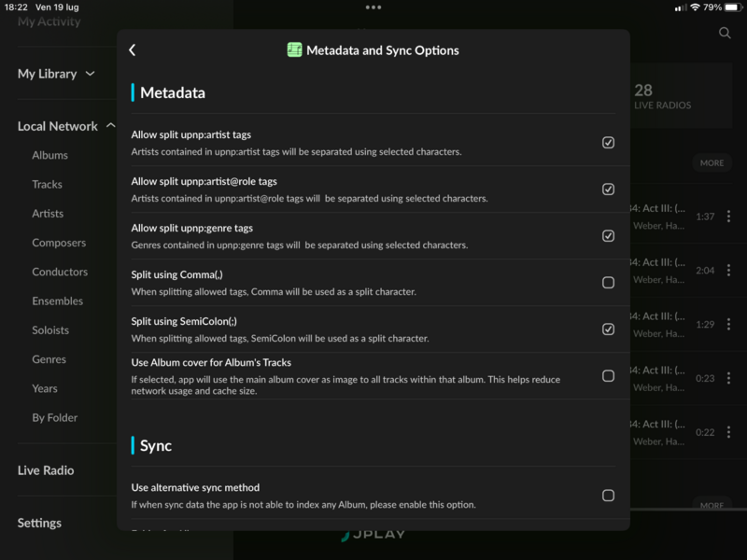
Task: Click the MORE button near Live Radios
Action: (712, 163)
